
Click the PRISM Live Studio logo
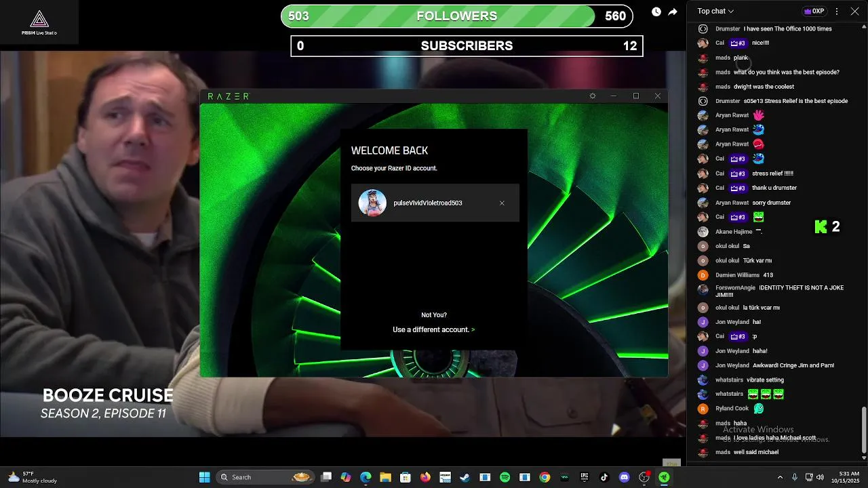click(x=39, y=22)
